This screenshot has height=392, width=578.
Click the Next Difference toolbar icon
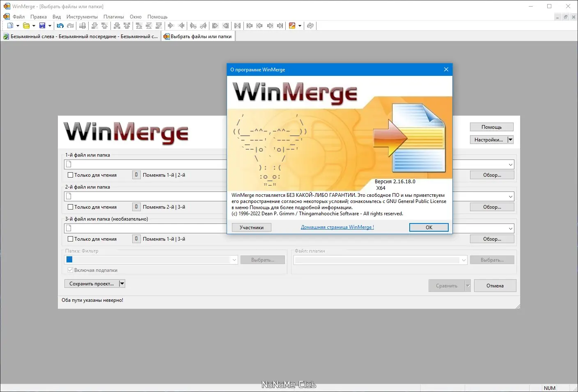tap(95, 26)
